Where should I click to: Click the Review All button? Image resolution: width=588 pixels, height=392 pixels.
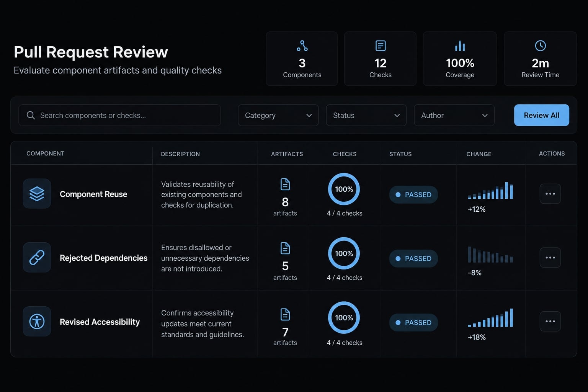[x=541, y=115]
